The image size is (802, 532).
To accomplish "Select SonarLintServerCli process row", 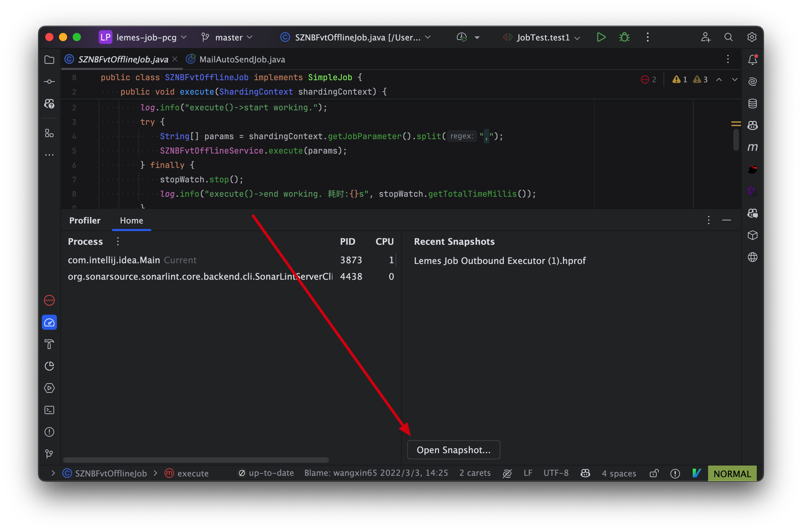I will click(x=231, y=277).
